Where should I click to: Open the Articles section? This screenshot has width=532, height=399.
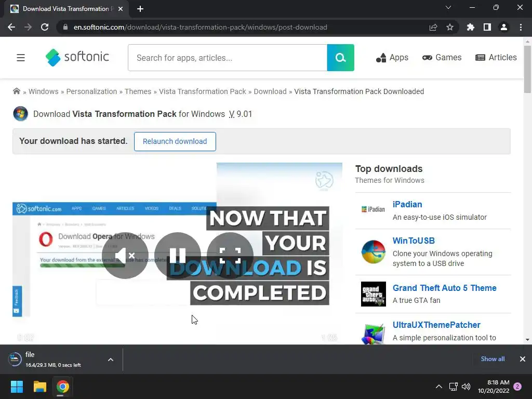point(496,58)
